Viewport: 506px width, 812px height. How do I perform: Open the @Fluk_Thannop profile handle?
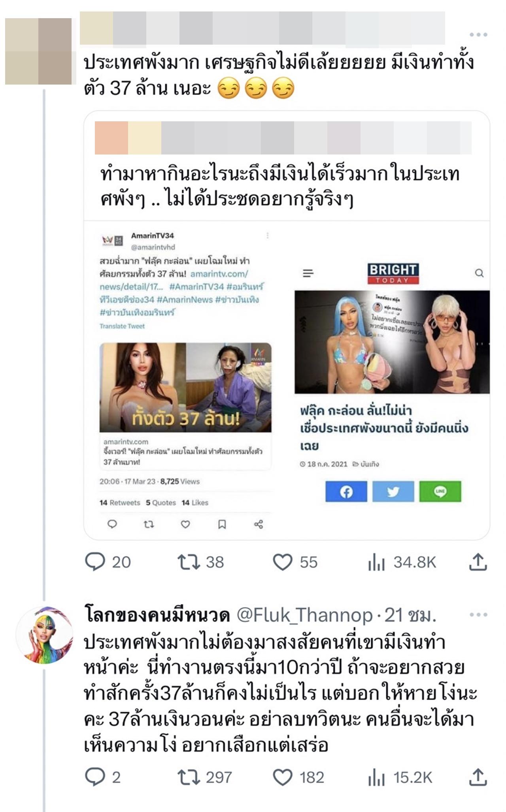[304, 615]
